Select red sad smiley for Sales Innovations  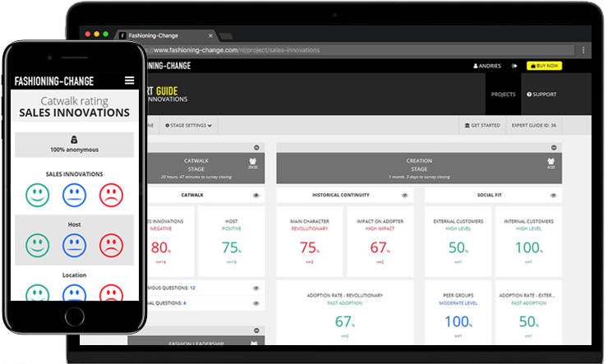[111, 195]
